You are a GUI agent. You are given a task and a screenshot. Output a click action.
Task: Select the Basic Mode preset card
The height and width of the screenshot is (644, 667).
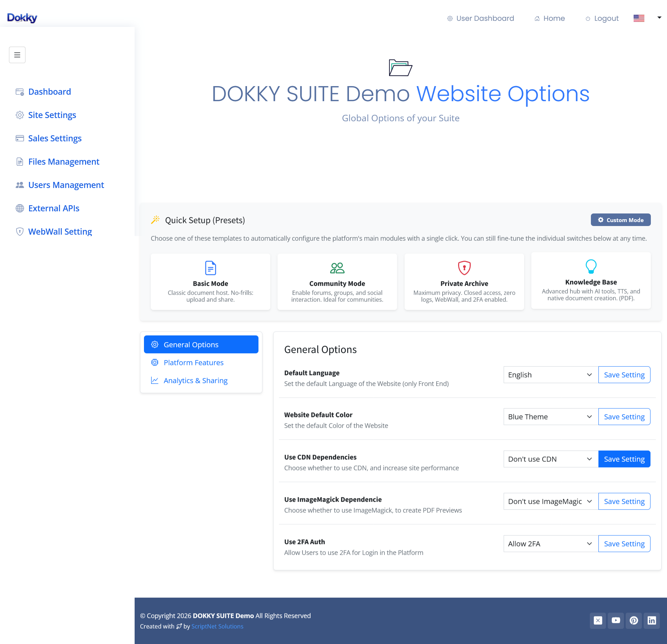[x=210, y=282]
